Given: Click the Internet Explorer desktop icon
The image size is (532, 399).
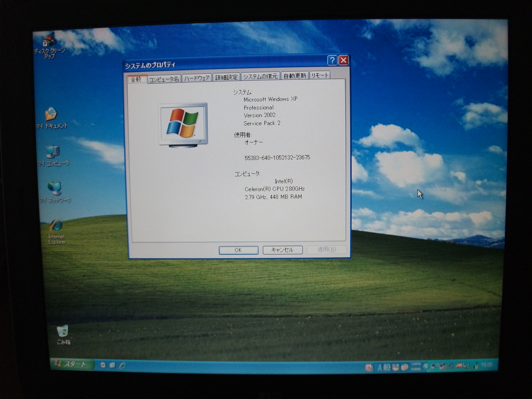Looking at the screenshot, I should click(x=57, y=225).
